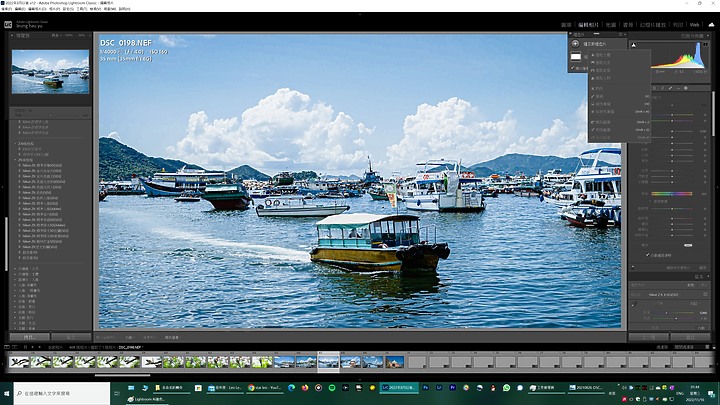The height and width of the screenshot is (405, 720).
Task: Open Chrome from the taskbar
Action: coord(265,388)
